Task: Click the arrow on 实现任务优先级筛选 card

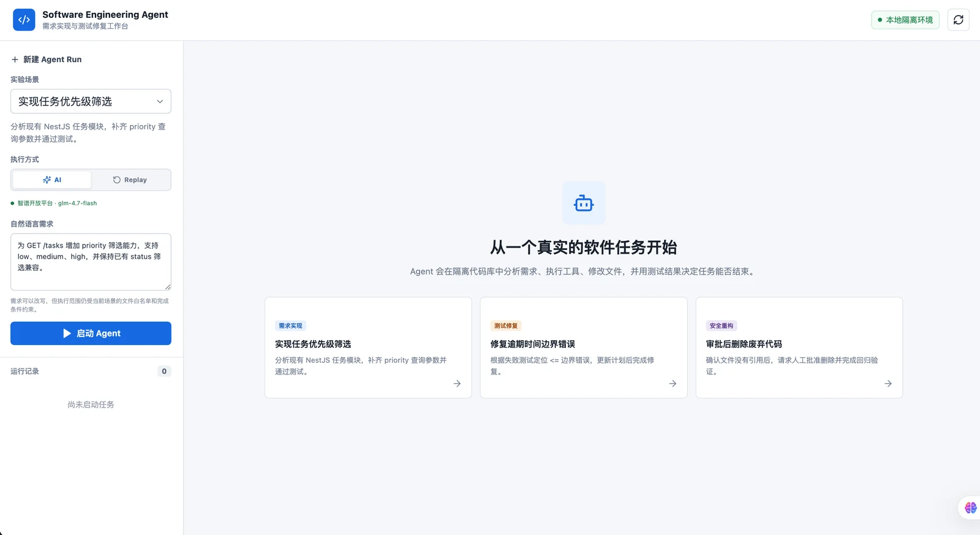Action: click(x=457, y=384)
